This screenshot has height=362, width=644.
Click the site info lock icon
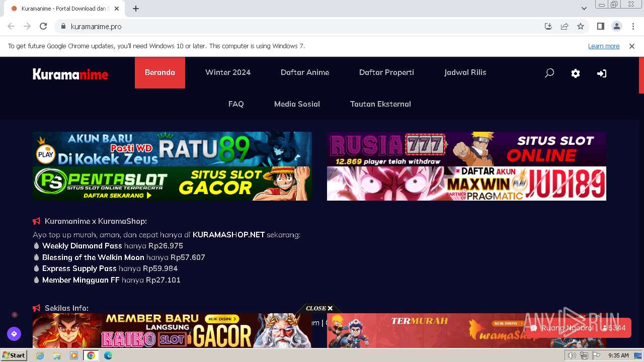click(x=63, y=26)
